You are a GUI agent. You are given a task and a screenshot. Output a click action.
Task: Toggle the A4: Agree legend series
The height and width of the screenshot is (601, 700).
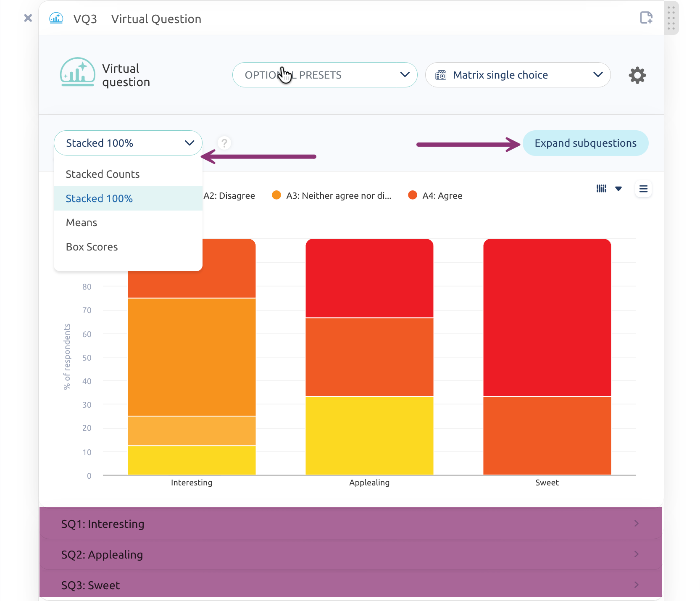(435, 195)
